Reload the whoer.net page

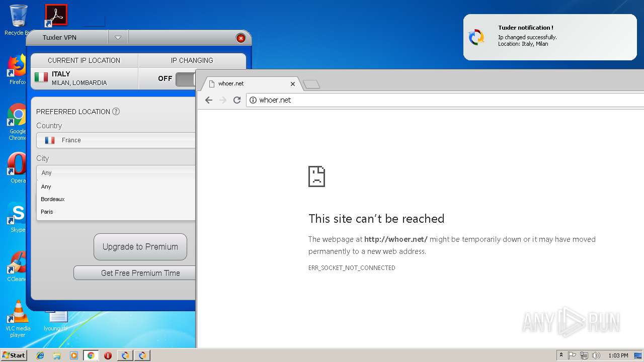237,100
